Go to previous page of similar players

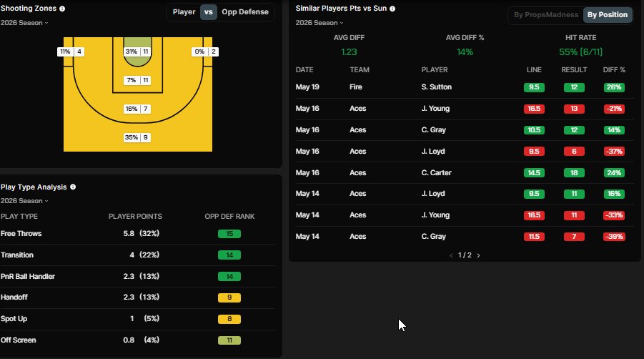(x=451, y=255)
